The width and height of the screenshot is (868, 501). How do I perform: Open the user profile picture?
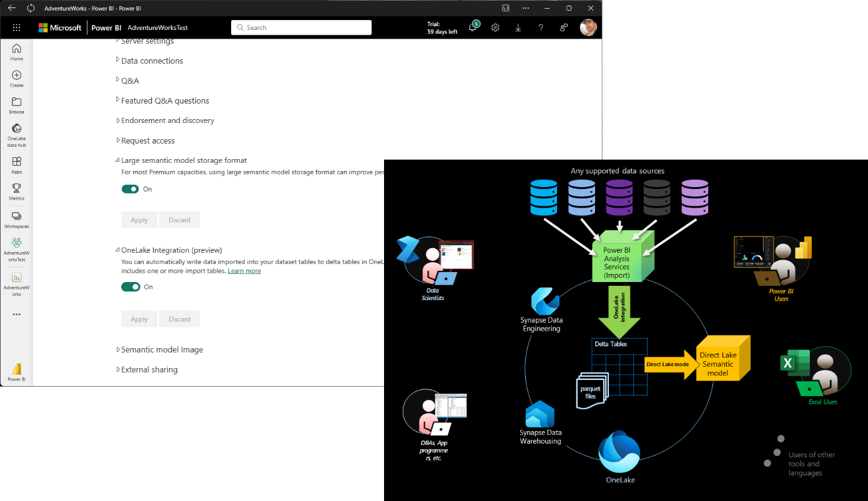(588, 27)
